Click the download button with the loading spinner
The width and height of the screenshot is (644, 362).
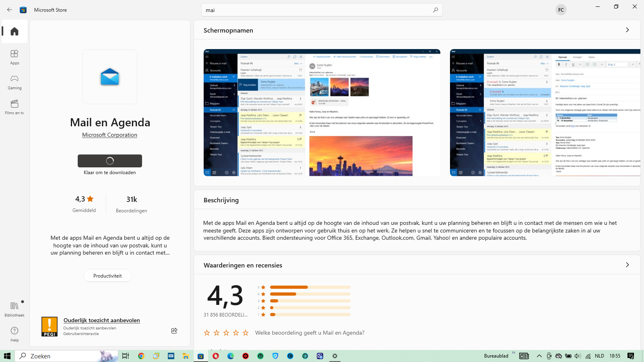coord(110,161)
